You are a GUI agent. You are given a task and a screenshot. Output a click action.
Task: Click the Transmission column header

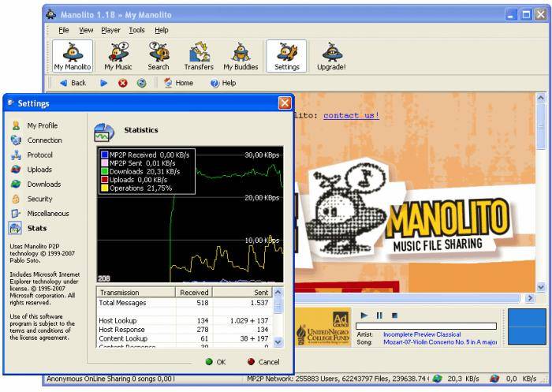tap(136, 293)
